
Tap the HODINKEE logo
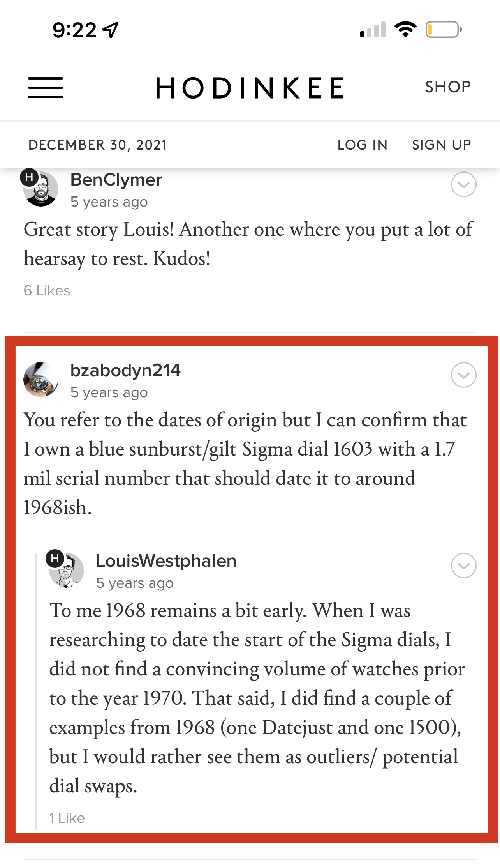[x=250, y=88]
